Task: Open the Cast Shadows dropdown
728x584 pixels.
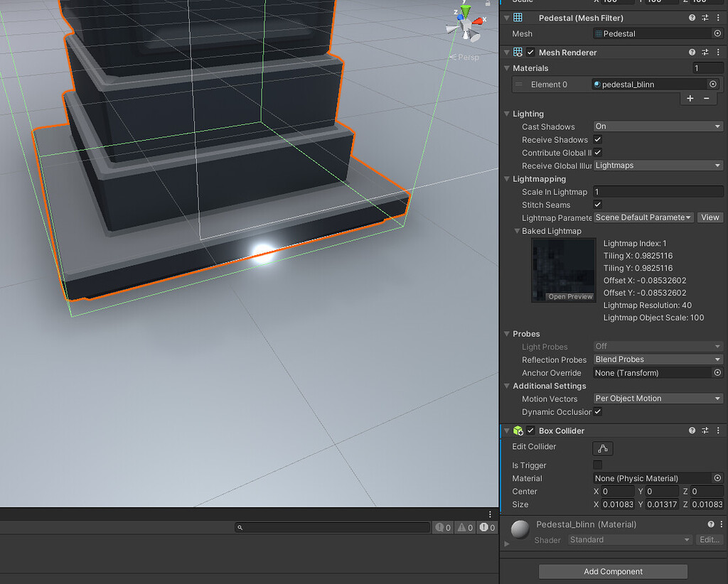Action: pos(657,126)
